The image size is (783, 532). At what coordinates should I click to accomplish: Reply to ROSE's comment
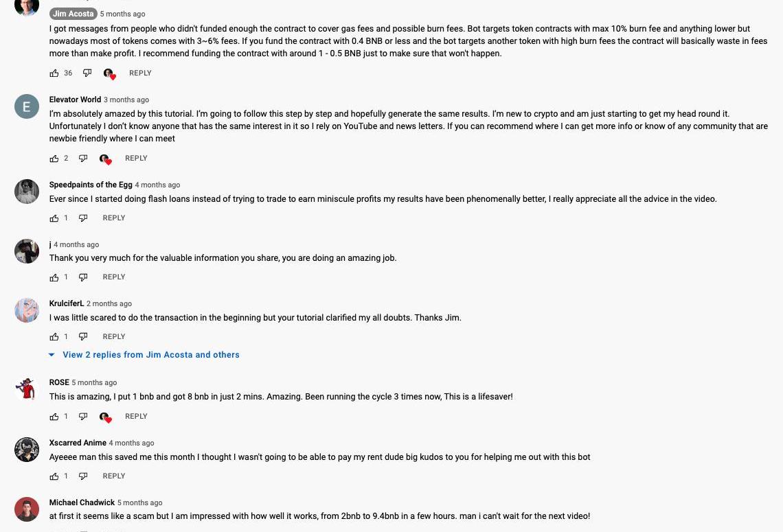pyautogui.click(x=136, y=417)
